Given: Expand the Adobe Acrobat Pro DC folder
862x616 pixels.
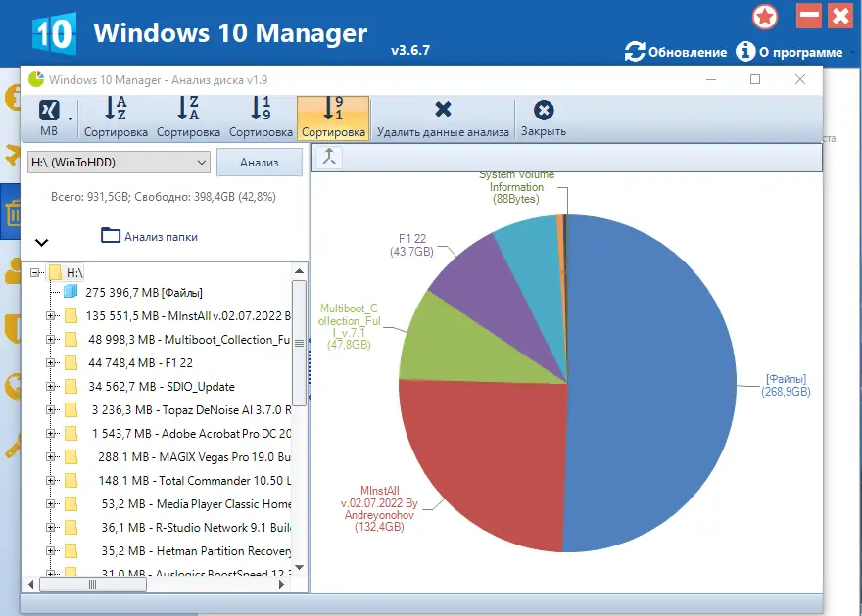Looking at the screenshot, I should [50, 434].
